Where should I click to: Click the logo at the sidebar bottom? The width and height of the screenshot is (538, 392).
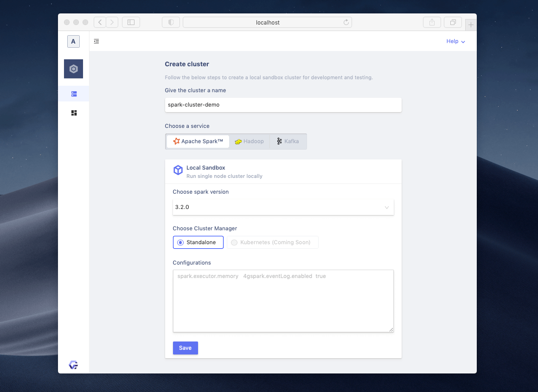73,365
